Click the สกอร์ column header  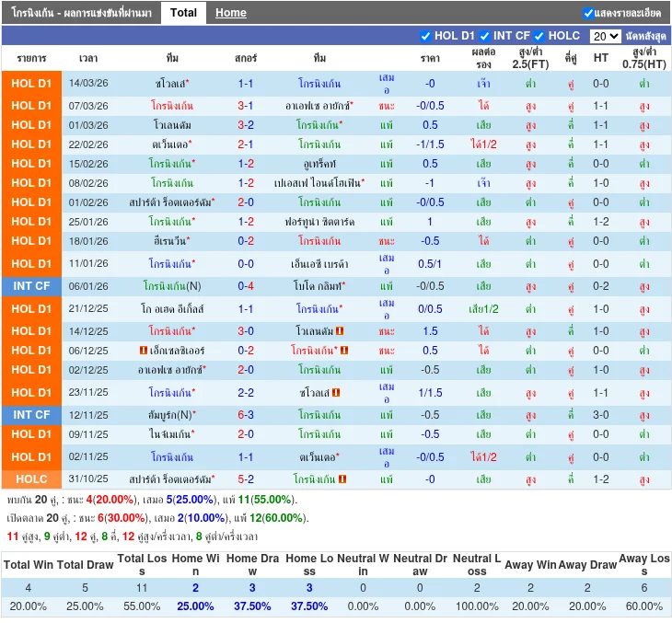(246, 58)
